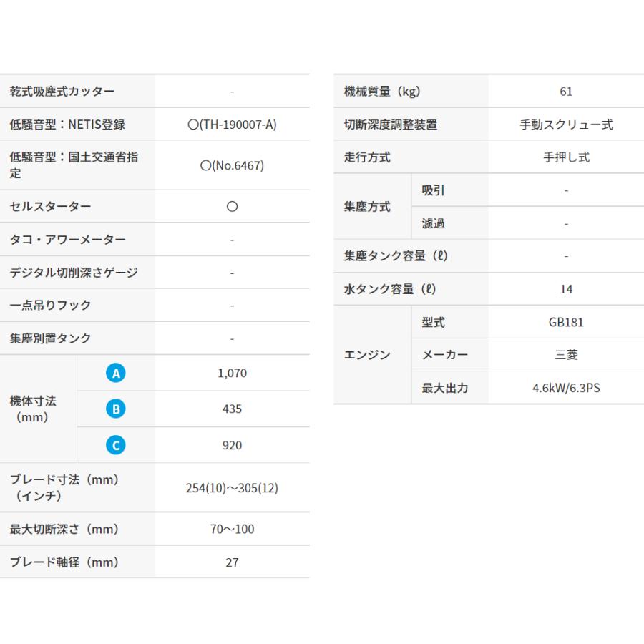This screenshot has width=644, height=644.
Task: Click the 4.6kW/6.3PS output value
Action: [x=566, y=388]
